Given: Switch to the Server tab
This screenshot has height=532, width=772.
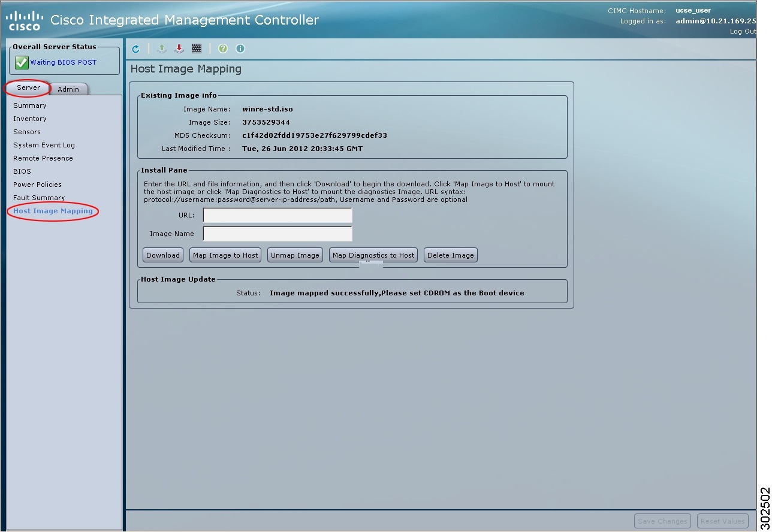Looking at the screenshot, I should (x=28, y=87).
